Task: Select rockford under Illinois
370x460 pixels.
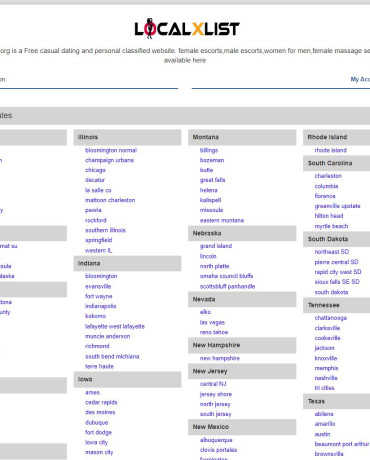Action: 96,220
